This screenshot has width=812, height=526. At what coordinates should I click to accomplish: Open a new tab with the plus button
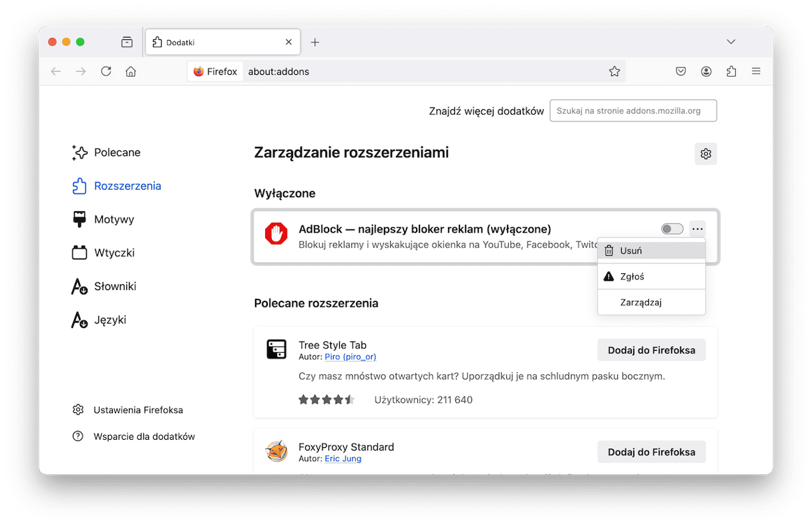[315, 42]
